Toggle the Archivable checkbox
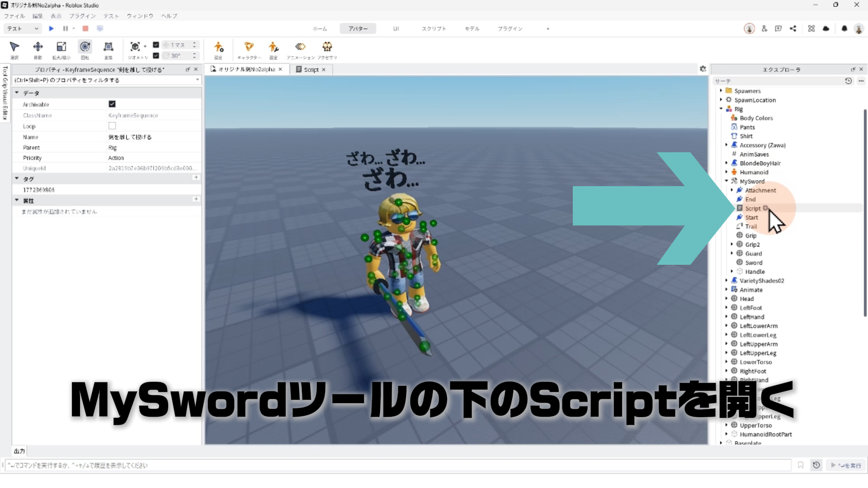 click(112, 104)
